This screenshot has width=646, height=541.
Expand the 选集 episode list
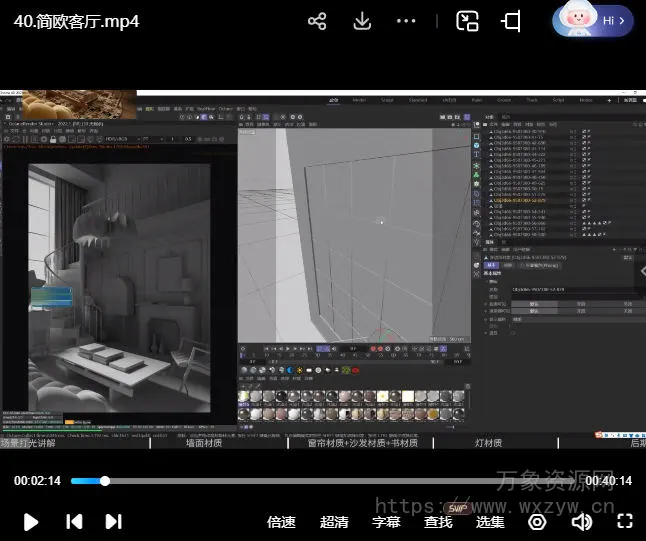click(x=490, y=521)
